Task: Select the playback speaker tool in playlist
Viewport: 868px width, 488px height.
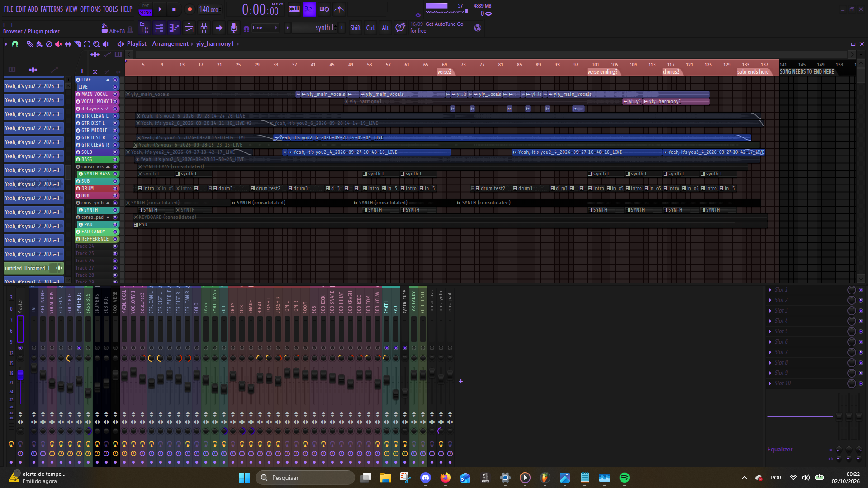Action: (106, 44)
